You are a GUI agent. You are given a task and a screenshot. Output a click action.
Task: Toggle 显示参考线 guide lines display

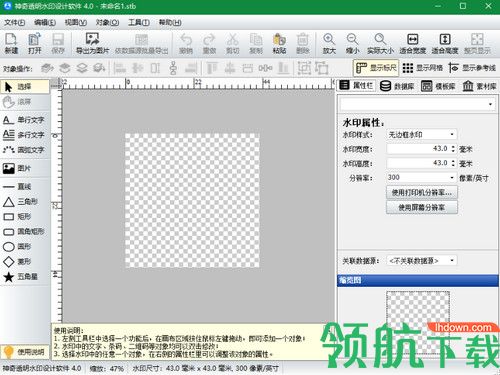pos(472,68)
